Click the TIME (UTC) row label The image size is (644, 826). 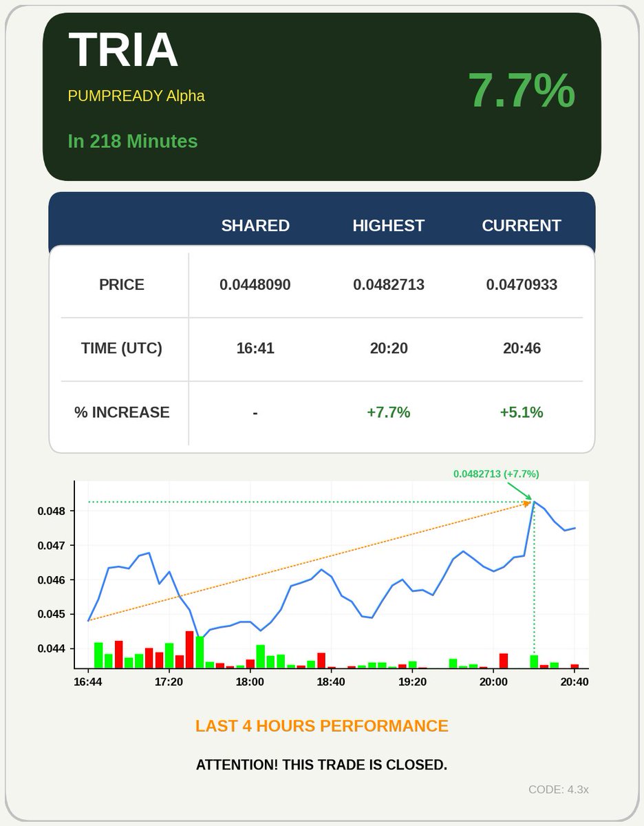(x=122, y=348)
